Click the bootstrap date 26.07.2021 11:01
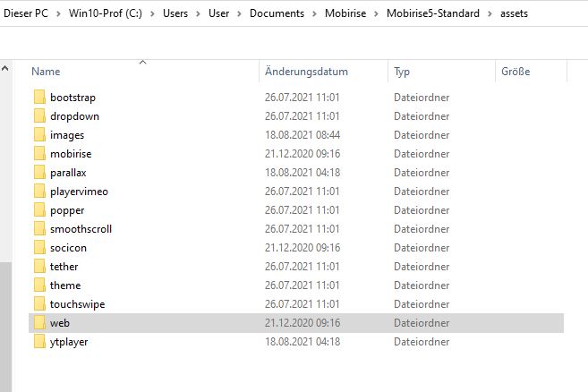This screenshot has width=588, height=392. (x=303, y=98)
